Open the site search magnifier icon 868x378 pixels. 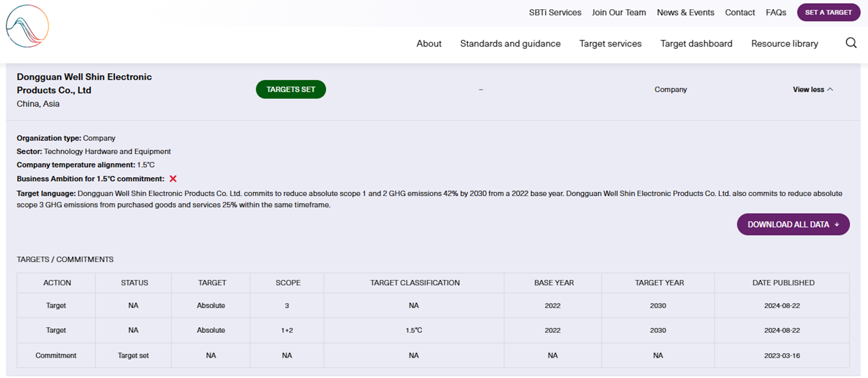[x=851, y=43]
